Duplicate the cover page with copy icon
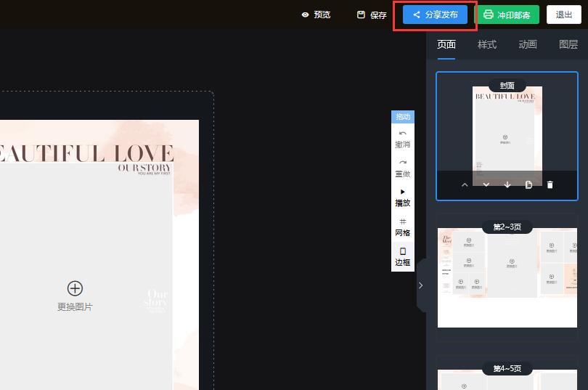Viewport: 588px width, 390px height. (528, 185)
